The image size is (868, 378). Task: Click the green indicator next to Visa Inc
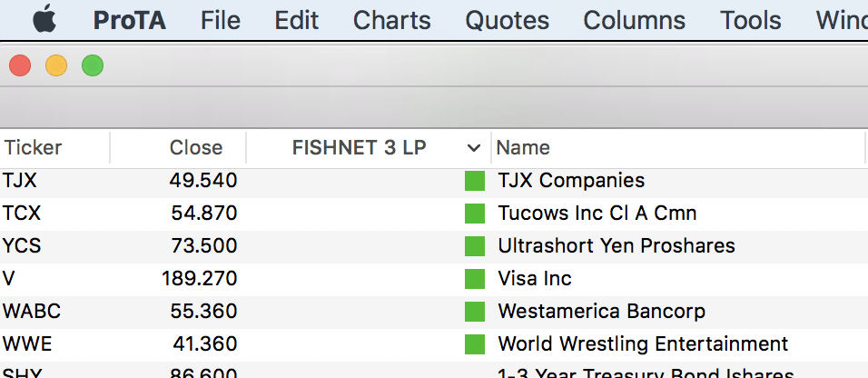click(x=475, y=279)
